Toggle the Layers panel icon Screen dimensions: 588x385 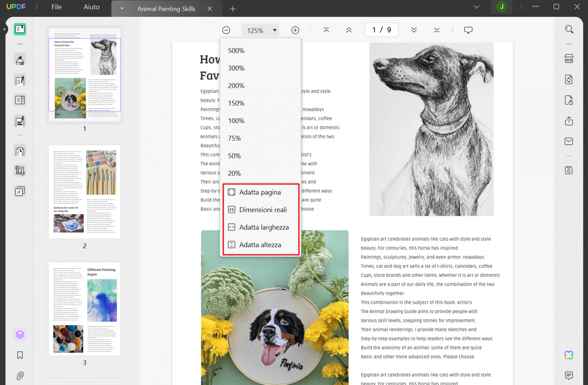pos(20,334)
